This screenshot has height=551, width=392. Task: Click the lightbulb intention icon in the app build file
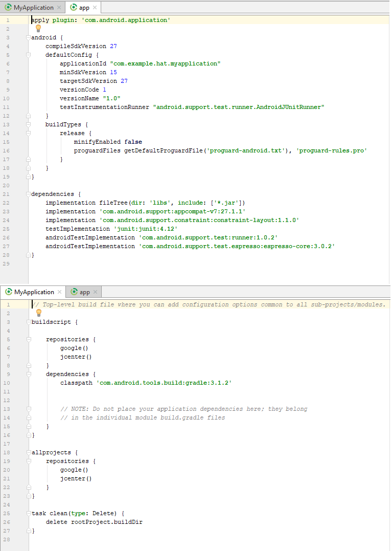point(39,29)
